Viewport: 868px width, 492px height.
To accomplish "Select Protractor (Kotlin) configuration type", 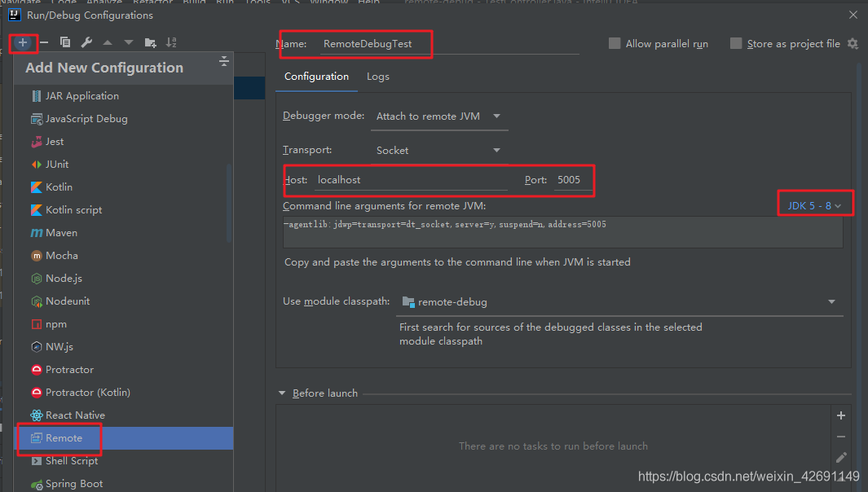I will (123, 392).
